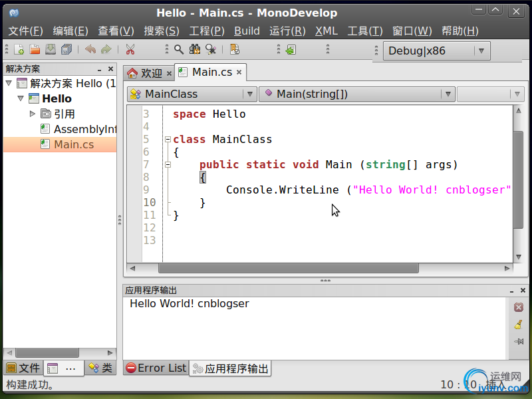This screenshot has height=399, width=532.
Task: Select the middle solution pad tab
Action: (63, 368)
